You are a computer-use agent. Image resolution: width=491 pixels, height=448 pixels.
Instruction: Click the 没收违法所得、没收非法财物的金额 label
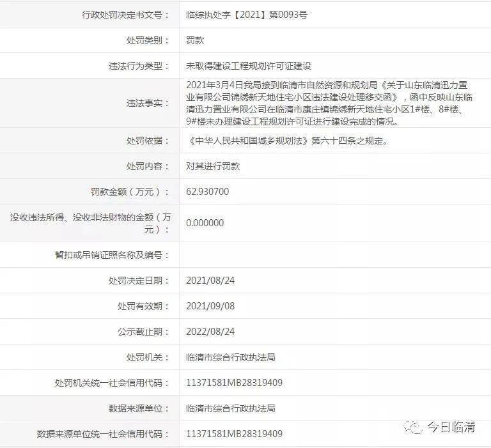click(91, 223)
